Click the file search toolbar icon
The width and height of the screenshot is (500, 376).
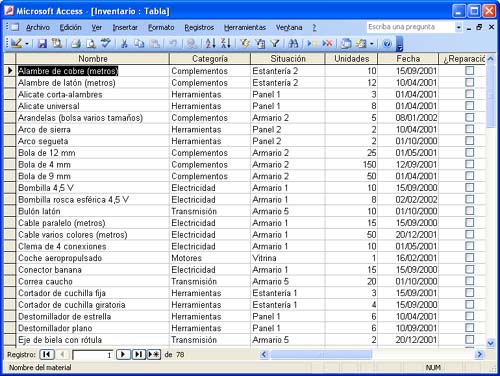click(57, 43)
